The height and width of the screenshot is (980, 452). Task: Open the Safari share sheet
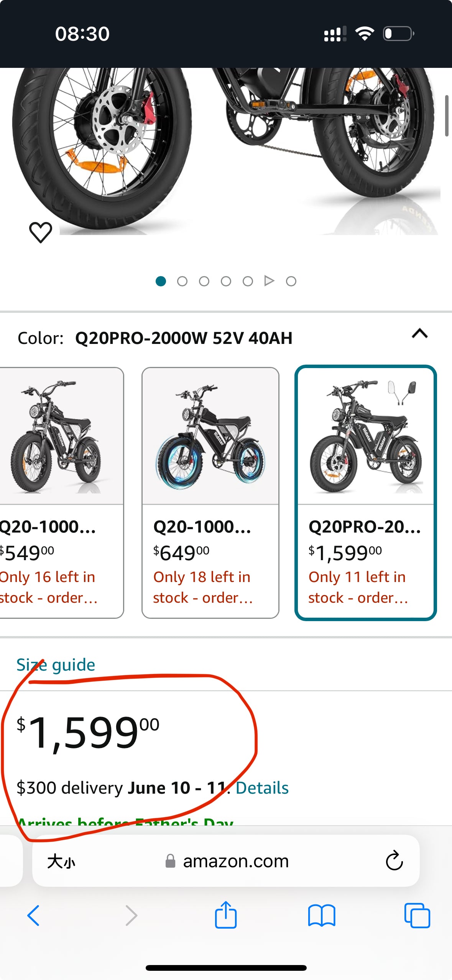coord(226,915)
